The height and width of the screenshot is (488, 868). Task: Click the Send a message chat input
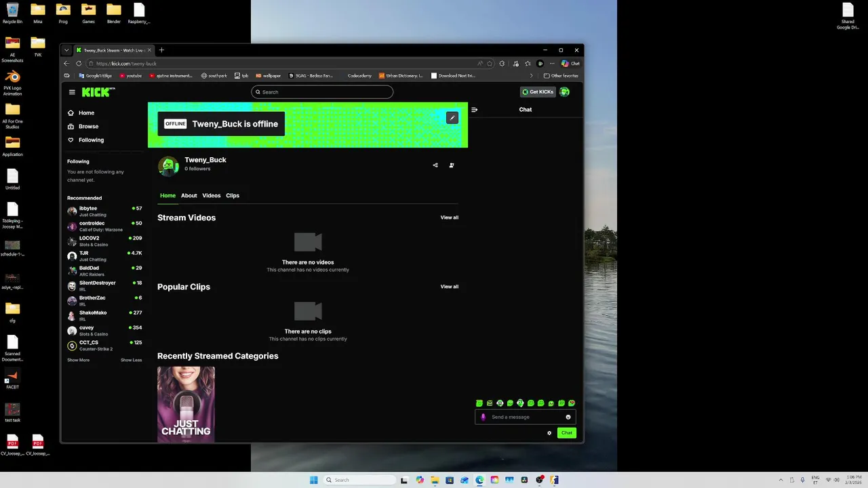coord(526,417)
